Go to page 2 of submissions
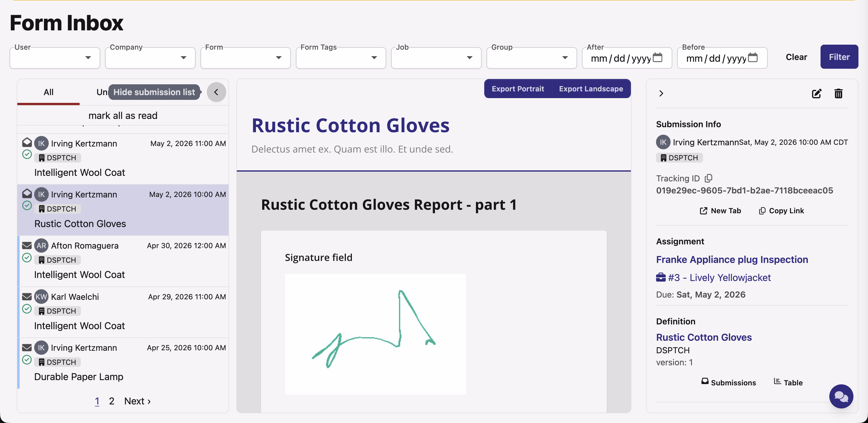This screenshot has width=868, height=423. (112, 401)
